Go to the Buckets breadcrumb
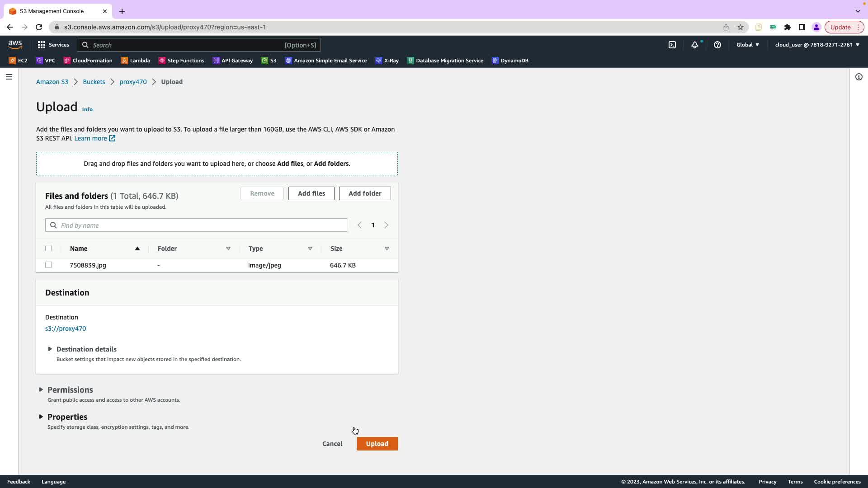868x488 pixels. tap(94, 82)
